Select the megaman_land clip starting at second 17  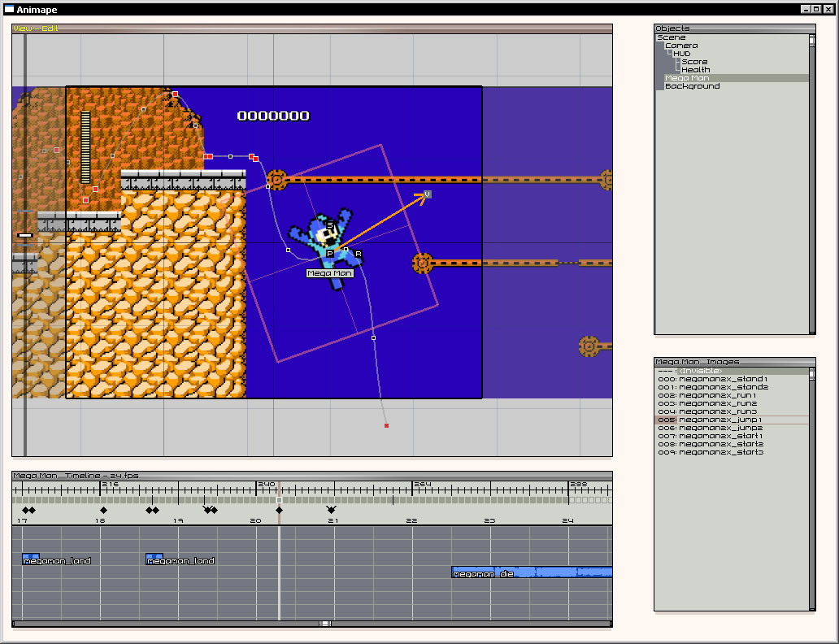pyautogui.click(x=57, y=559)
